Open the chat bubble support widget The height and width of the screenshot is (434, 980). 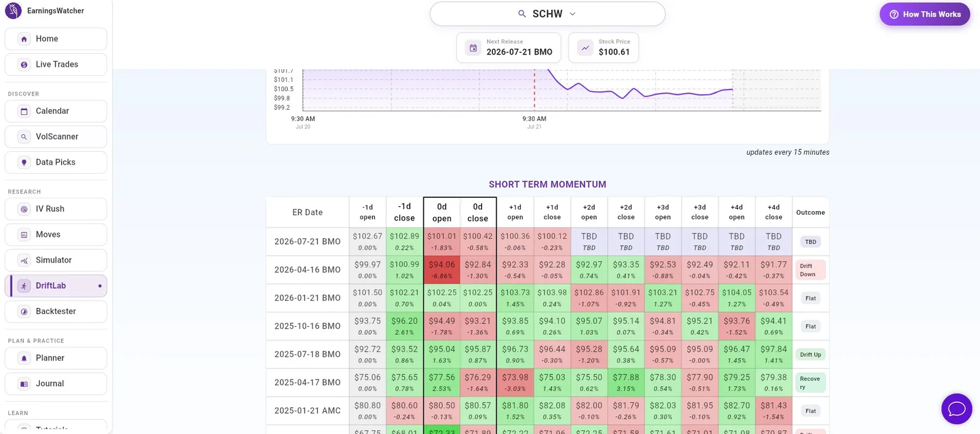tap(957, 409)
